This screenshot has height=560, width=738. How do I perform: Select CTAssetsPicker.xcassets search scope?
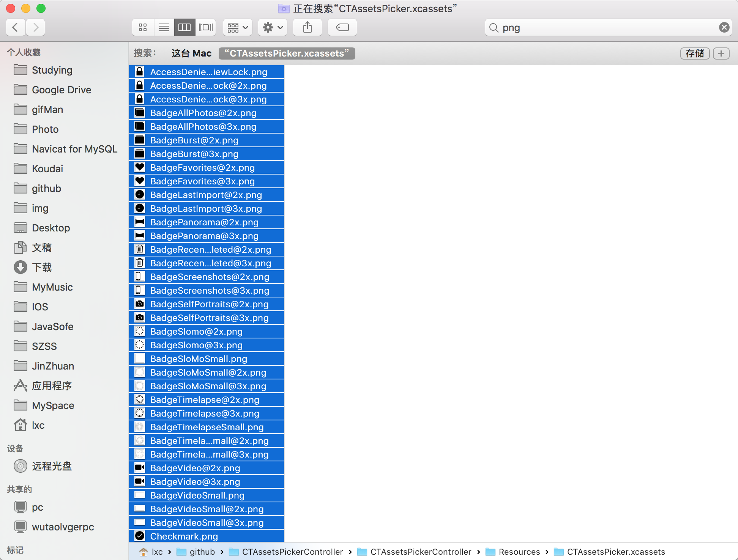(287, 53)
